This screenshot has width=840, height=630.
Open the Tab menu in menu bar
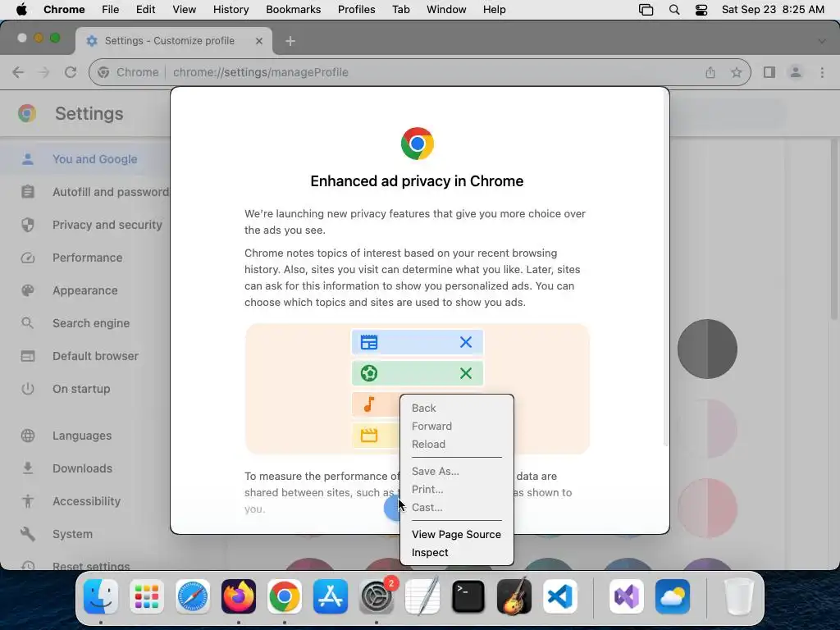click(400, 10)
